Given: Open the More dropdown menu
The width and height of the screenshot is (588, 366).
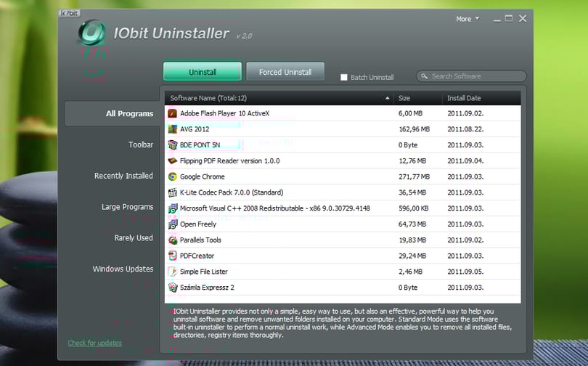Looking at the screenshot, I should pyautogui.click(x=467, y=19).
